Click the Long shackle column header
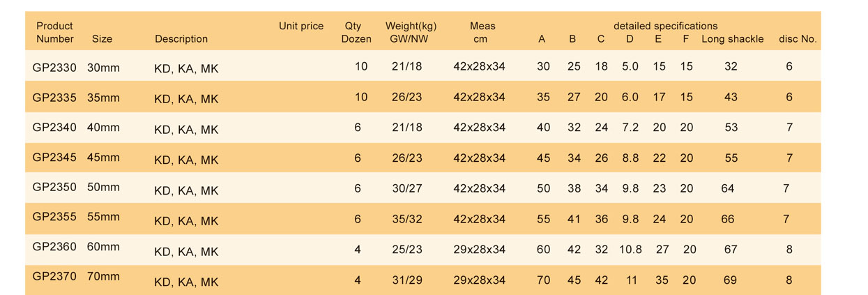The width and height of the screenshot is (868, 295). [732, 39]
